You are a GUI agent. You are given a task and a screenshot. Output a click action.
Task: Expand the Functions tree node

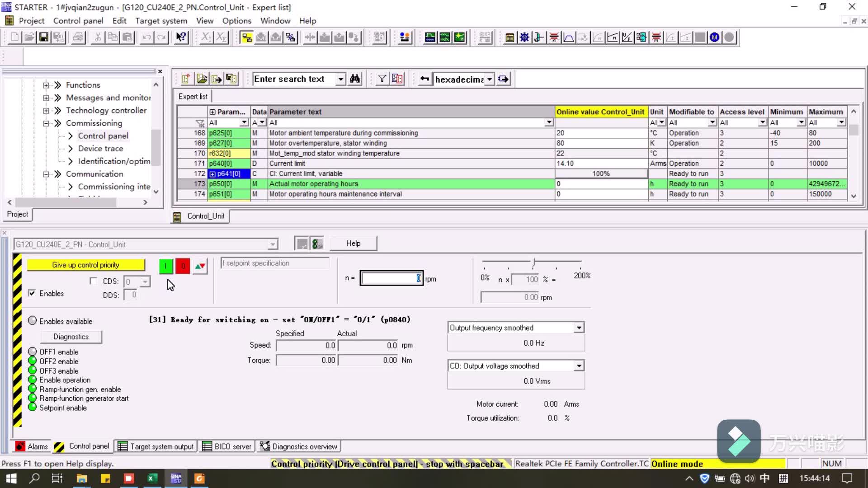click(x=46, y=85)
